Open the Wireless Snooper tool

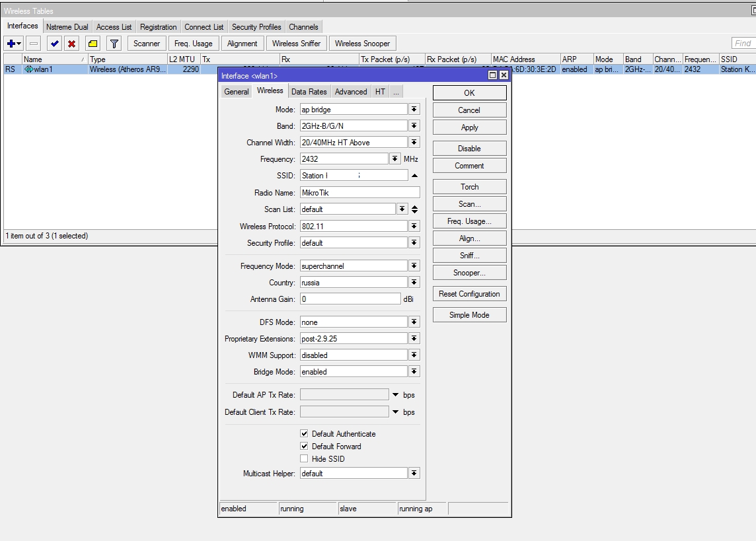362,44
